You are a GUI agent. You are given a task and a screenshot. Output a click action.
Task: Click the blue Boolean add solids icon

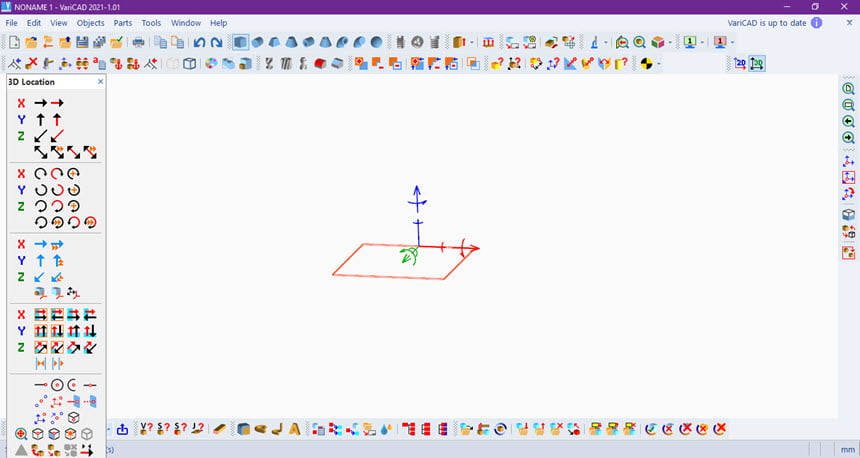coord(360,64)
